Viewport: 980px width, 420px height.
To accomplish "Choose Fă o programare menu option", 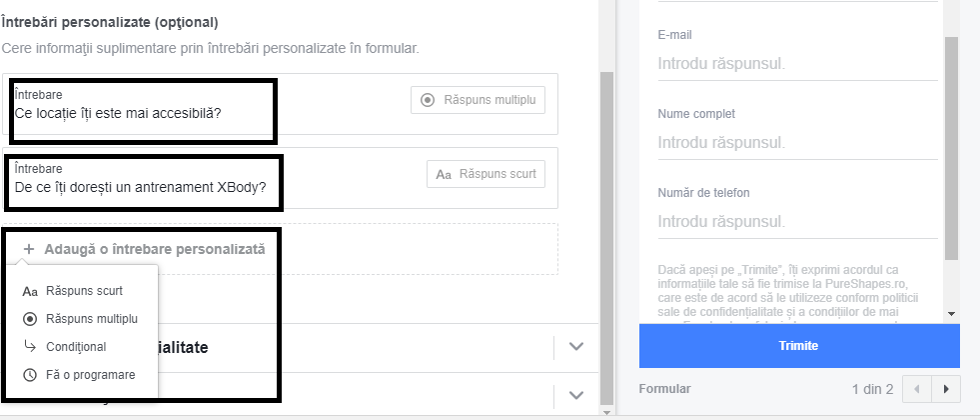I will (x=90, y=375).
